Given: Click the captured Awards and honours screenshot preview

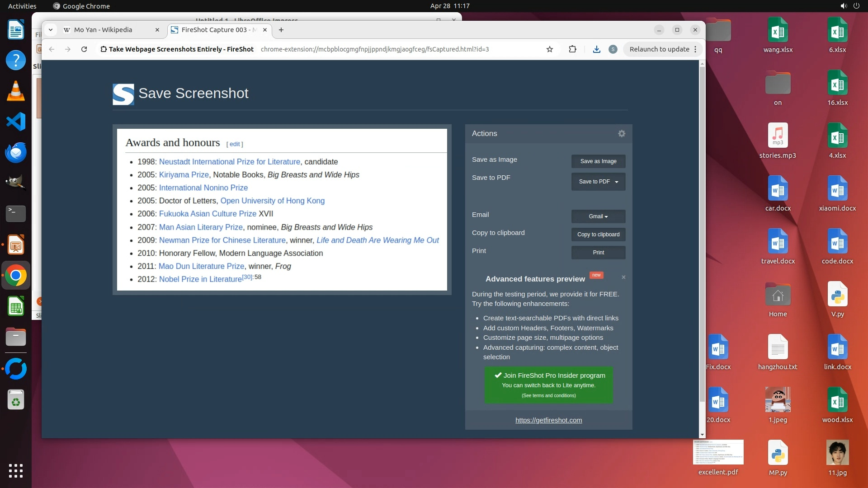Looking at the screenshot, I should (282, 210).
